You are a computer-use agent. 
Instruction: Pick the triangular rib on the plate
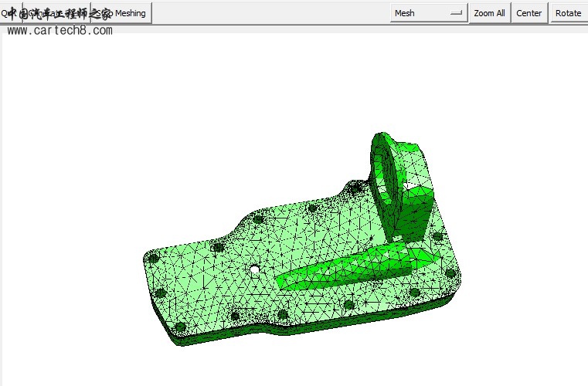(348, 268)
